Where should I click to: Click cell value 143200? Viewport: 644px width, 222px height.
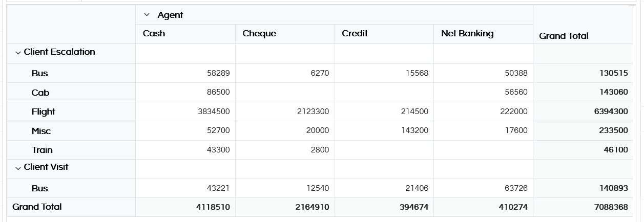(414, 131)
